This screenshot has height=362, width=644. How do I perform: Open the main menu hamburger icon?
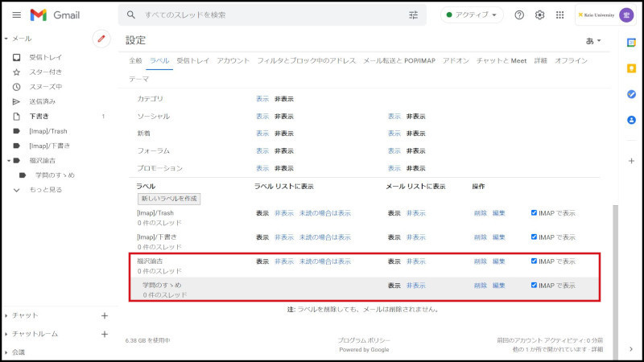(x=17, y=15)
